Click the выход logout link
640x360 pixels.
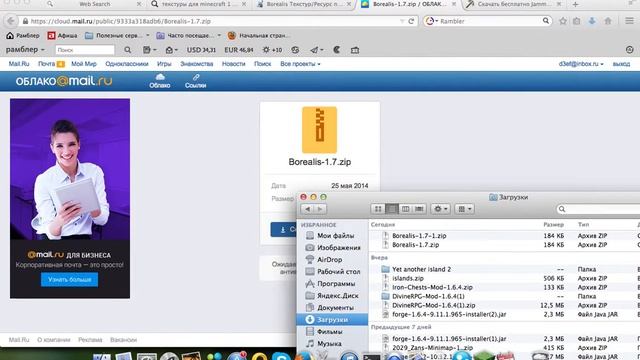pyautogui.click(x=621, y=64)
